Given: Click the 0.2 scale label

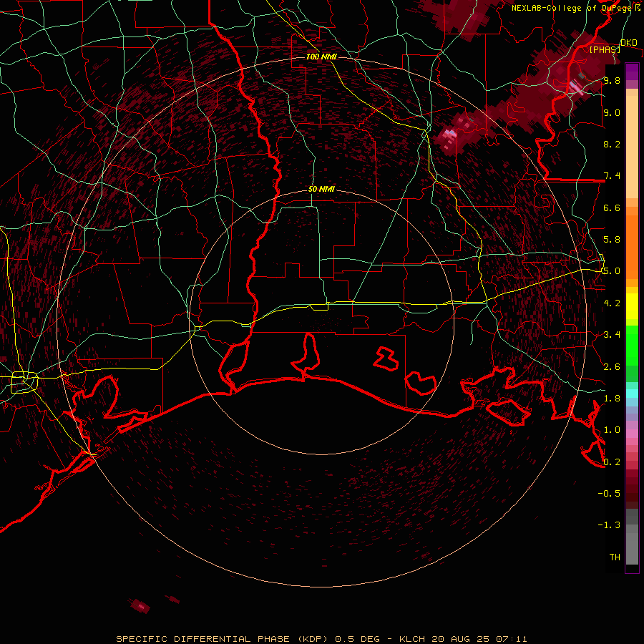Looking at the screenshot, I should coord(612,462).
